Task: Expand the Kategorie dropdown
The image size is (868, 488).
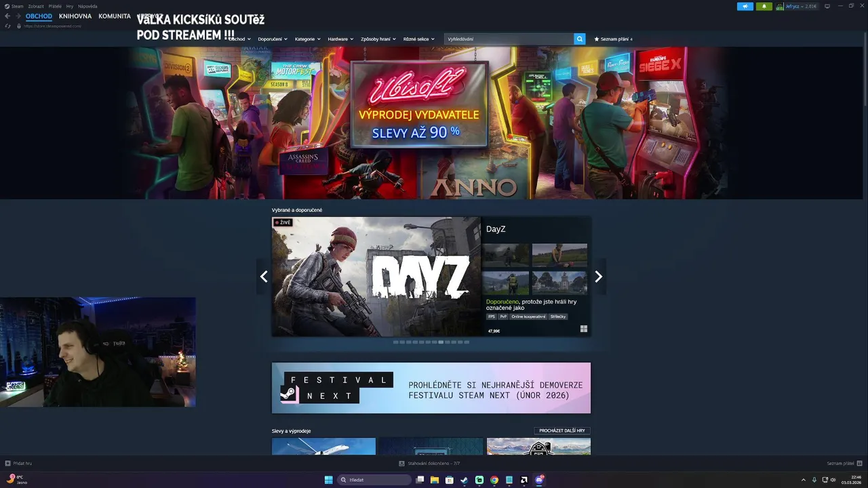Action: pos(308,39)
